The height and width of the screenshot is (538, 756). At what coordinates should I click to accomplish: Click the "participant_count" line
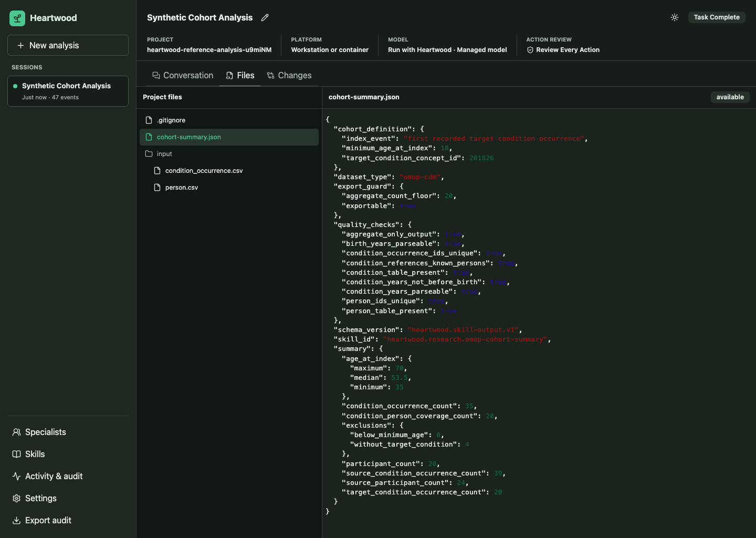391,464
